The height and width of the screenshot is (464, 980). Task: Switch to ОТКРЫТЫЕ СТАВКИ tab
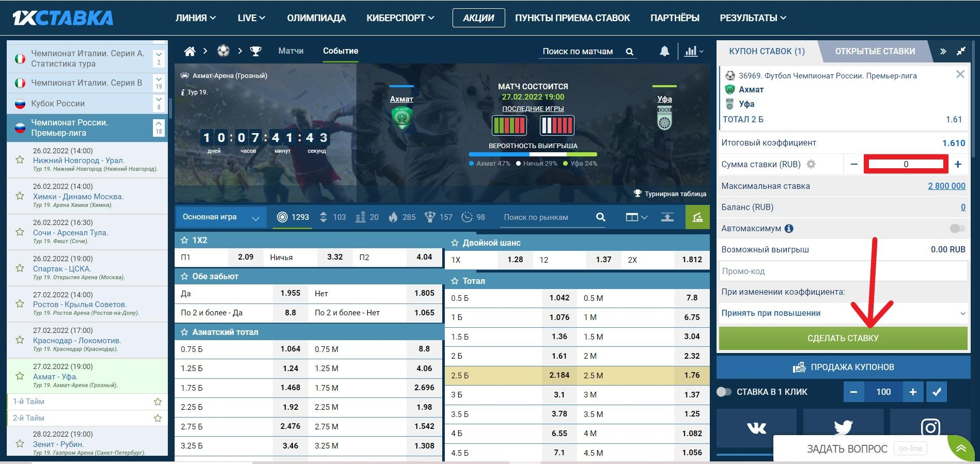(875, 51)
